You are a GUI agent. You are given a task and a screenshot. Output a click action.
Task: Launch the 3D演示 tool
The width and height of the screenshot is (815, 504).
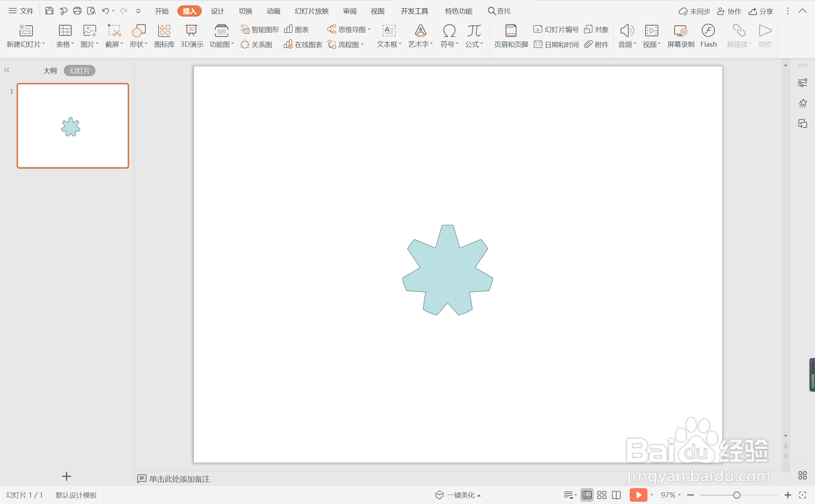192,36
